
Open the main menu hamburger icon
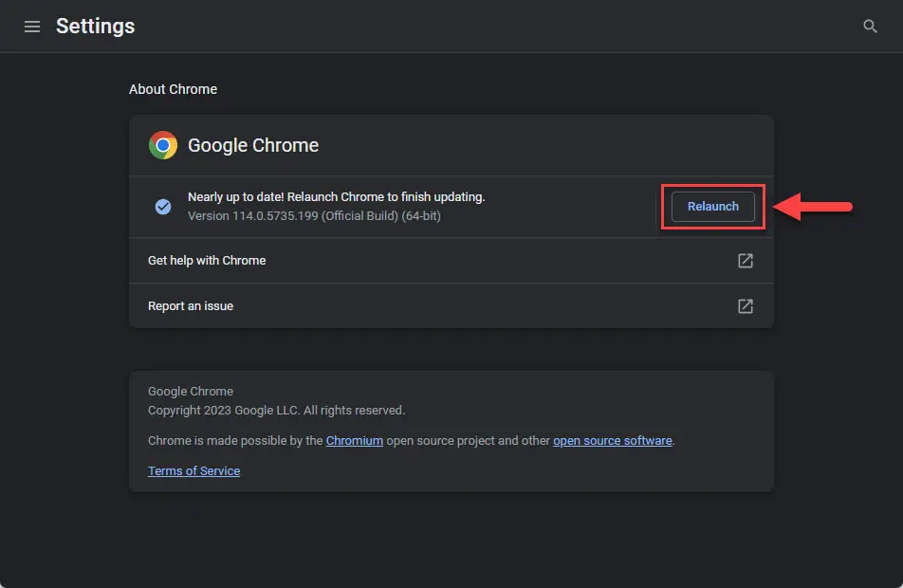[32, 27]
